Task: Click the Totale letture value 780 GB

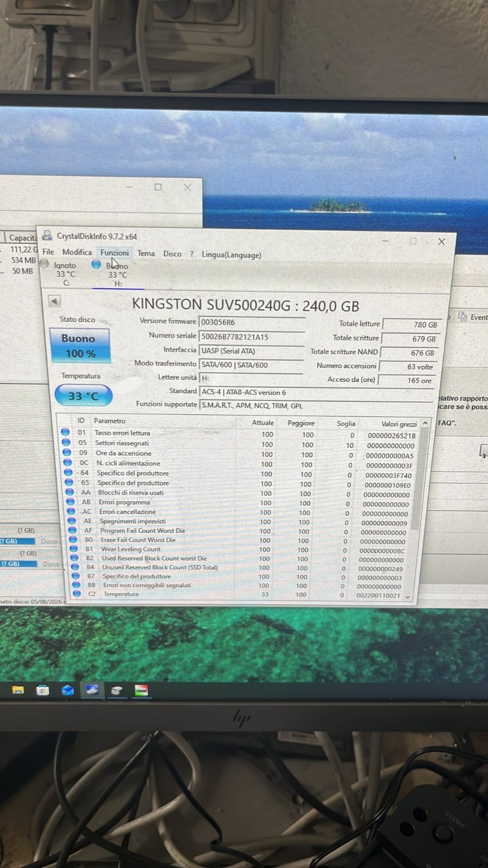Action: pyautogui.click(x=411, y=324)
